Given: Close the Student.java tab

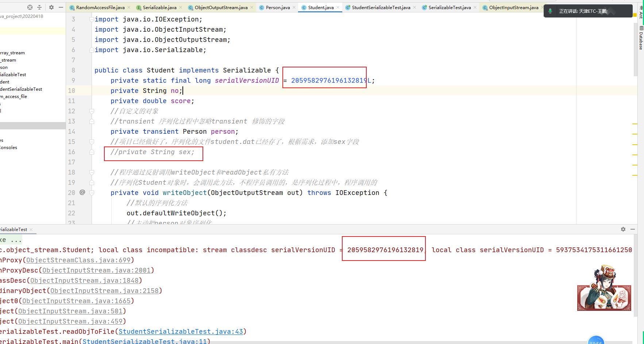Looking at the screenshot, I should pyautogui.click(x=338, y=7).
